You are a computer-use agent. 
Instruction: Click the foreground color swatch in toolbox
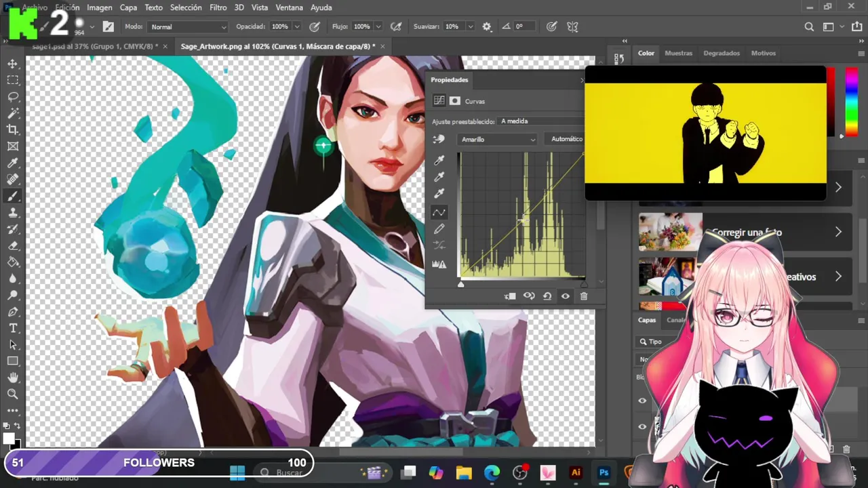9,439
